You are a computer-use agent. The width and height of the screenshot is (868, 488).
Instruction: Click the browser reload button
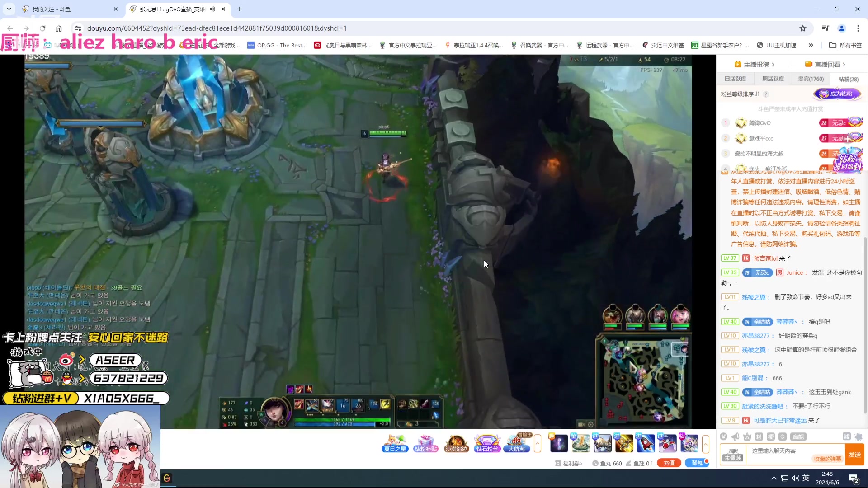pyautogui.click(x=42, y=28)
